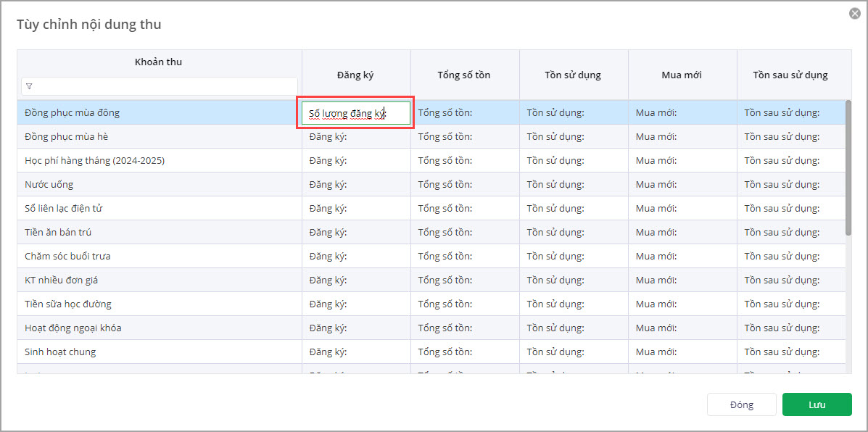
Task: Click the Tổng số tồn column header
Action: point(465,75)
